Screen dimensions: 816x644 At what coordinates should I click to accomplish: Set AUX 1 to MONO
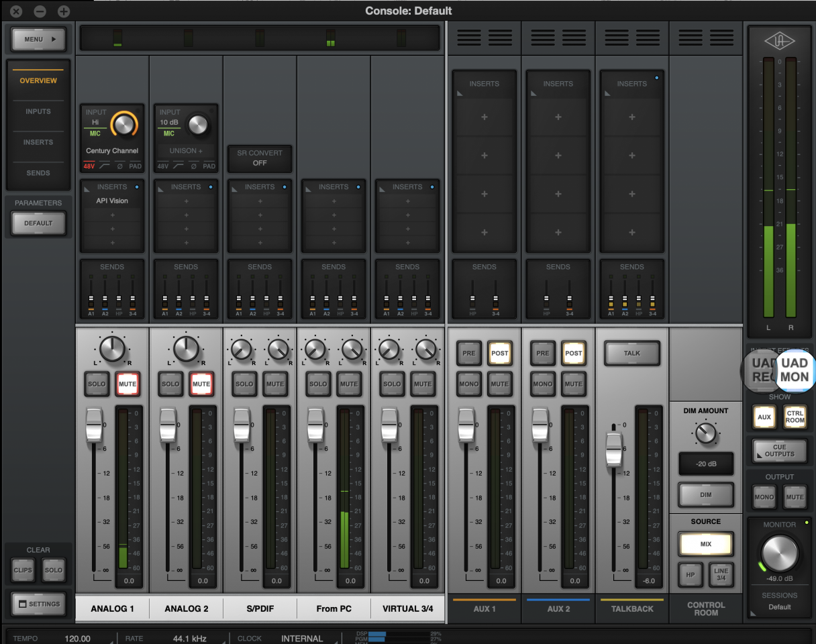(469, 384)
